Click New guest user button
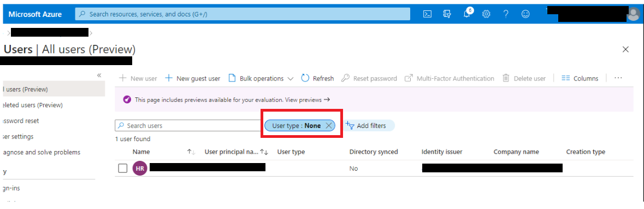The width and height of the screenshot is (644, 209). click(193, 78)
